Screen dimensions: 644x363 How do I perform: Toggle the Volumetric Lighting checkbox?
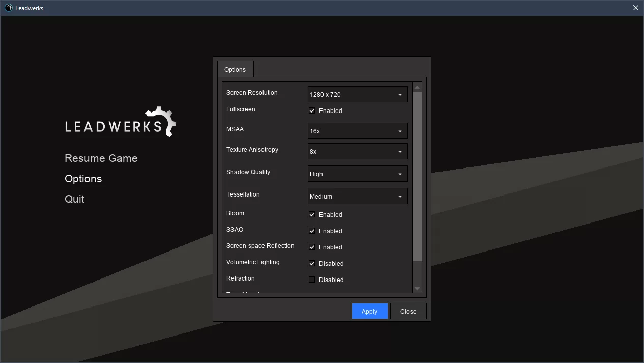point(312,264)
